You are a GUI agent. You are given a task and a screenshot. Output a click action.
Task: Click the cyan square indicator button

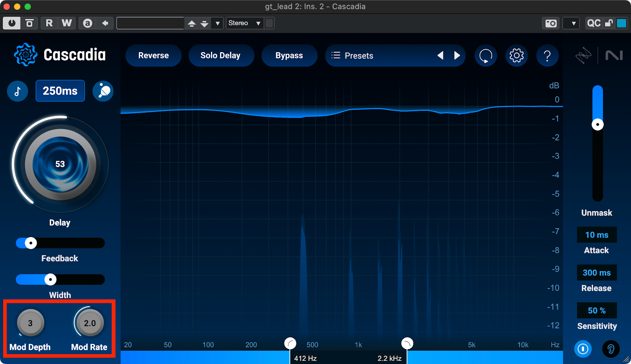pyautogui.click(x=622, y=23)
